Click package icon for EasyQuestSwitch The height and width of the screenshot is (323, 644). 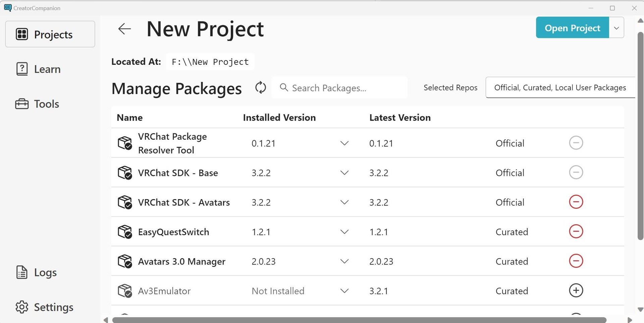[125, 232]
